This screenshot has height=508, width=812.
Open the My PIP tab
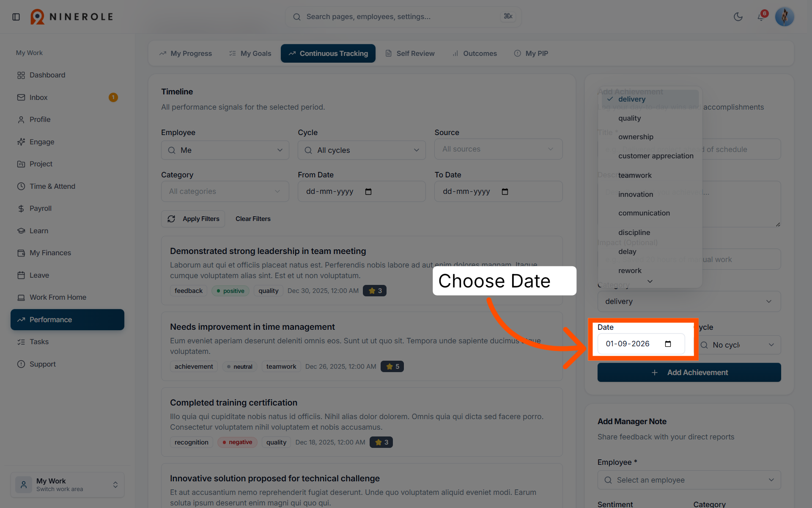pos(531,53)
